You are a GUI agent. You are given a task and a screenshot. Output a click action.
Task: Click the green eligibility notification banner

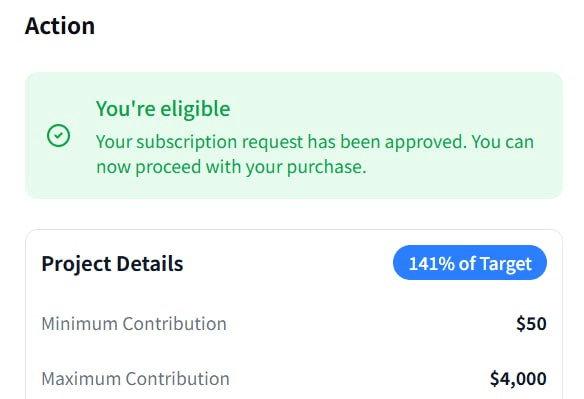pyautogui.click(x=293, y=136)
